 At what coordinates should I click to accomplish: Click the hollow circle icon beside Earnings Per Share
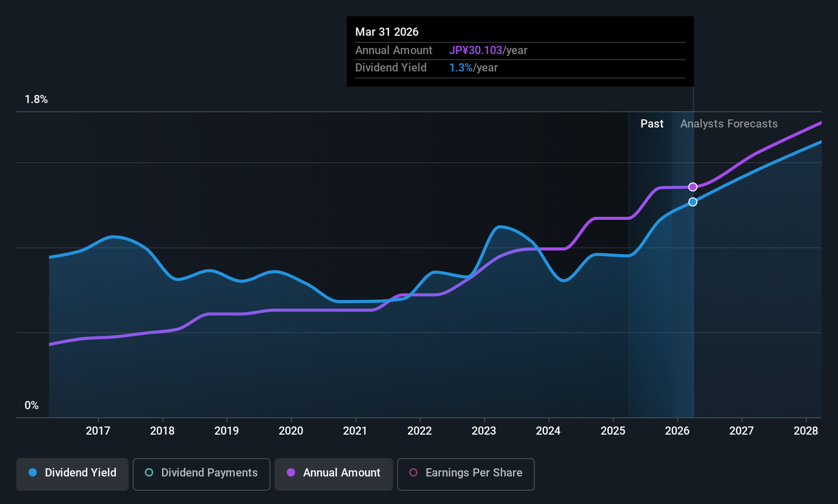point(413,473)
